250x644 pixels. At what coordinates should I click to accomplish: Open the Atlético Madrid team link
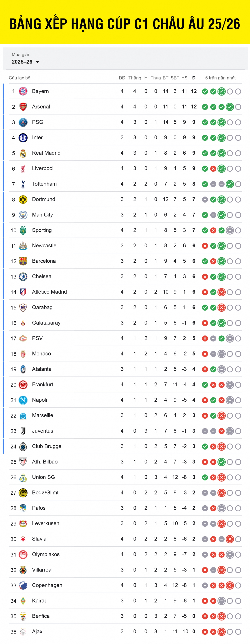[49, 292]
